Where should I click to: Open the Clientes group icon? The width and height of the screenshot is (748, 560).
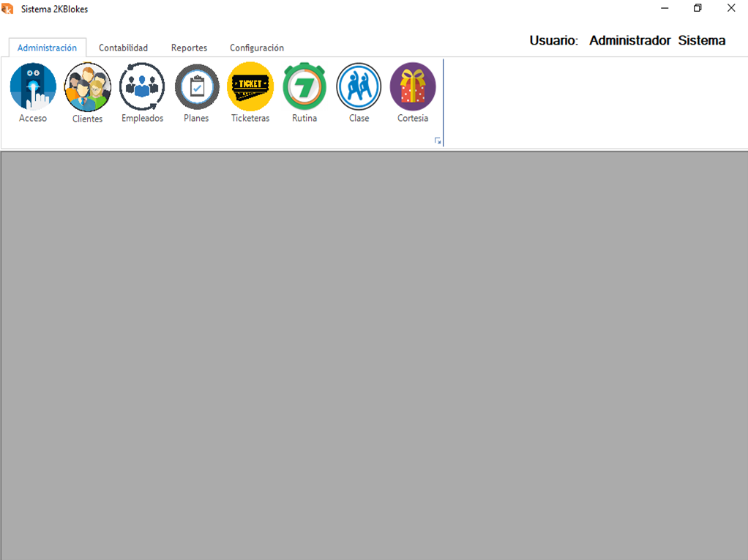tap(87, 87)
